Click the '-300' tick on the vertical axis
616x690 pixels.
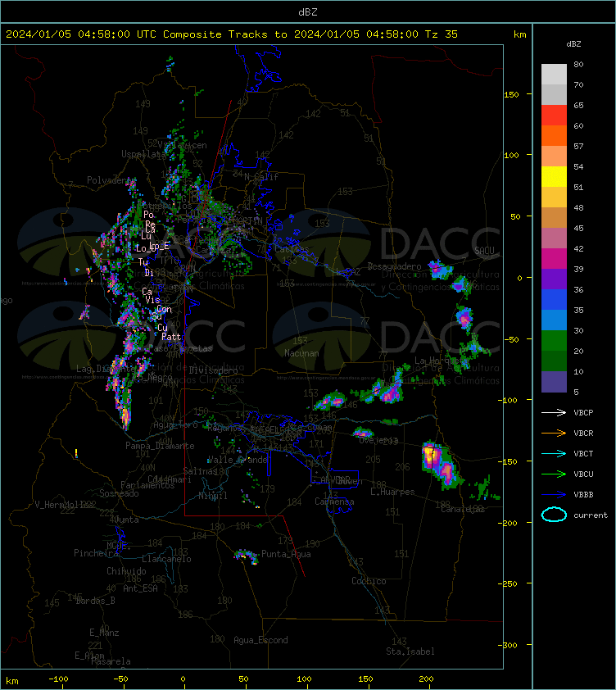pos(508,645)
